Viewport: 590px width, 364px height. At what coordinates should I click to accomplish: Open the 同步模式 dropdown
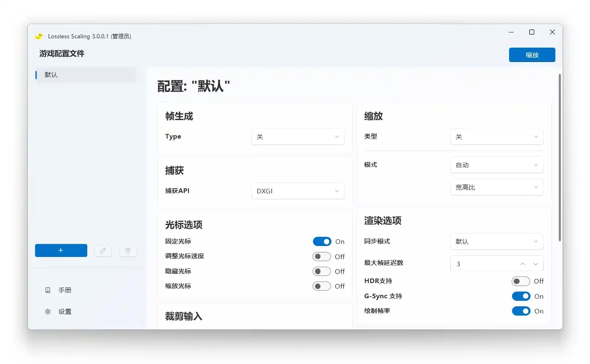tap(497, 241)
